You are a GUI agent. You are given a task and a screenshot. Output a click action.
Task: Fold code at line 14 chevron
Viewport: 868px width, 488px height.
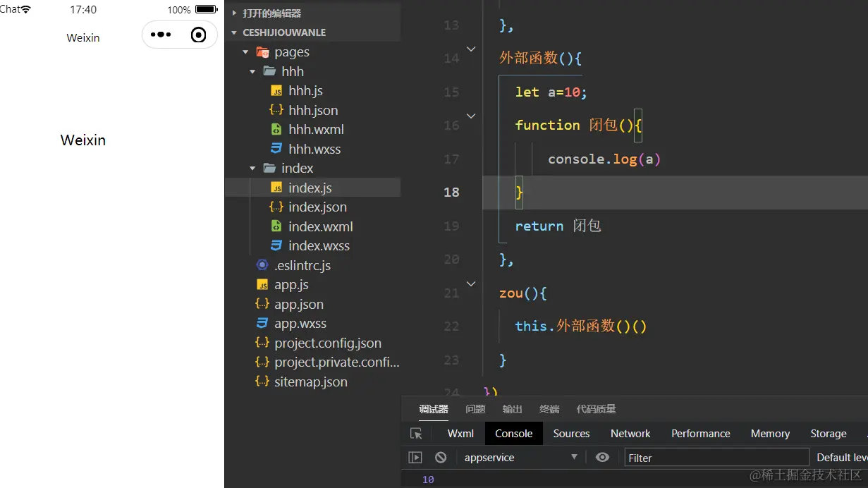[471, 49]
